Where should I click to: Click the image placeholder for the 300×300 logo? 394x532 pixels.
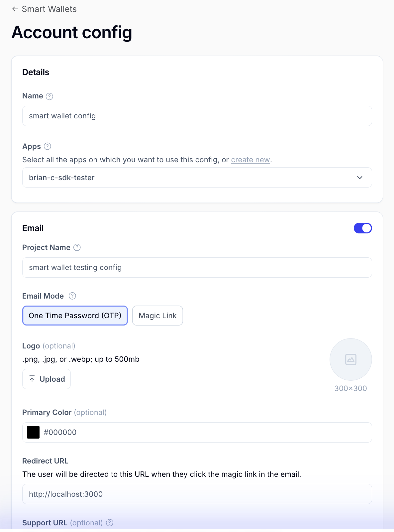pyautogui.click(x=350, y=359)
